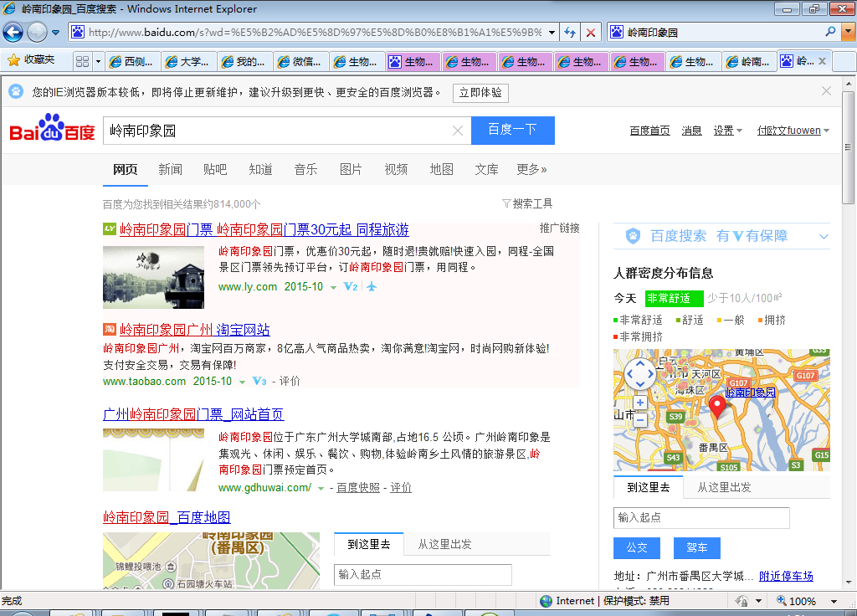Click the red location pin on map
857x616 pixels.
coord(717,406)
